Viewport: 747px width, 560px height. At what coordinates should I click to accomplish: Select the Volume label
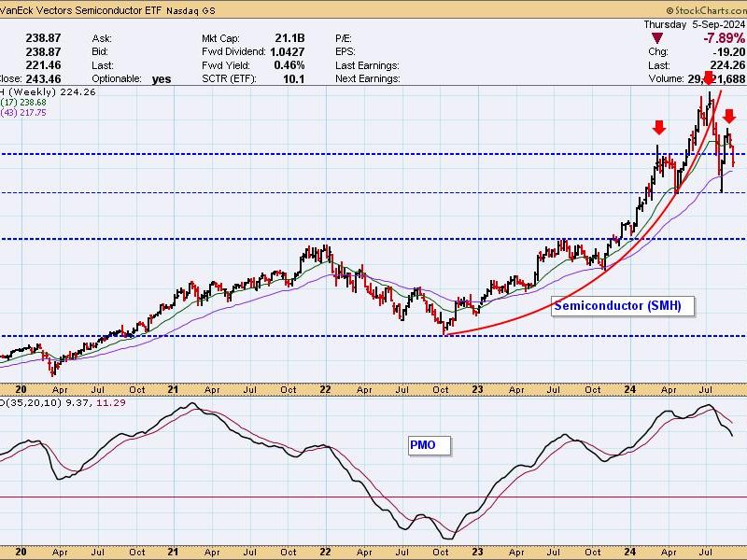[x=667, y=78]
